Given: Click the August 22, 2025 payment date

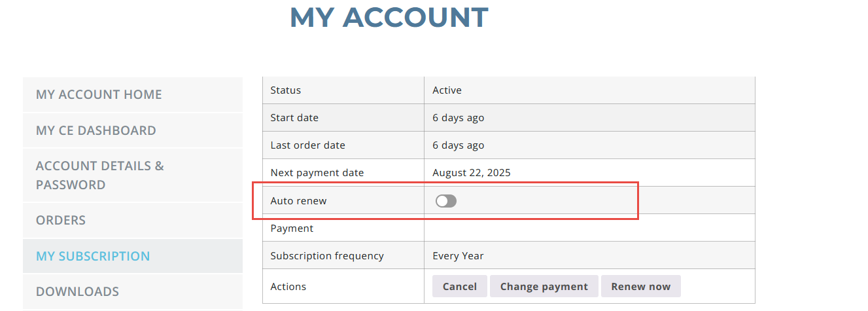Looking at the screenshot, I should click(x=472, y=173).
